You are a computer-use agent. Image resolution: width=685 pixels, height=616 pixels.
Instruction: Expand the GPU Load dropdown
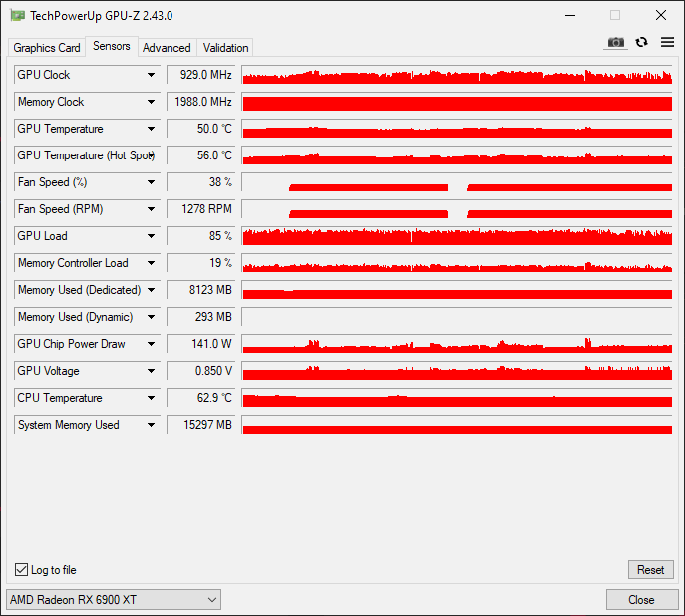(x=151, y=236)
